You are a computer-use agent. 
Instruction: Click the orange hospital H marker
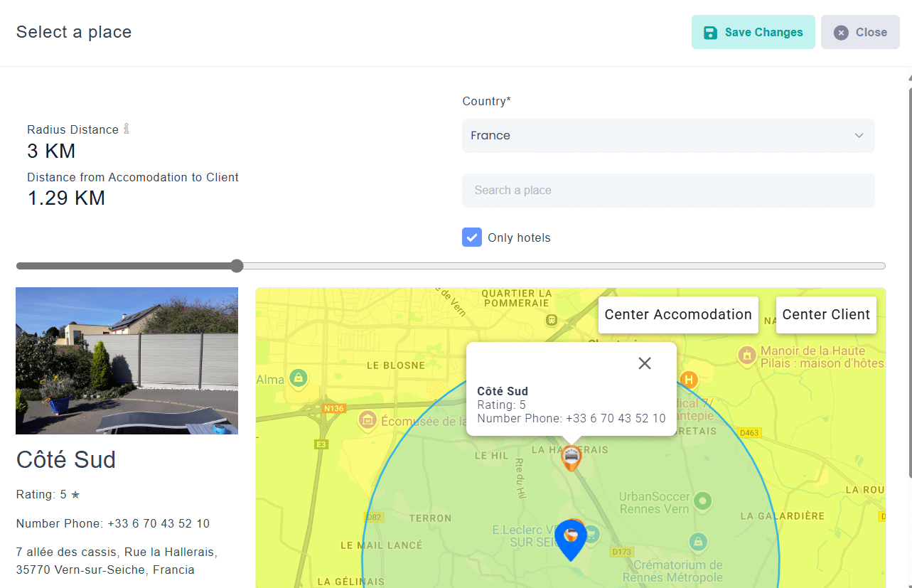[688, 380]
